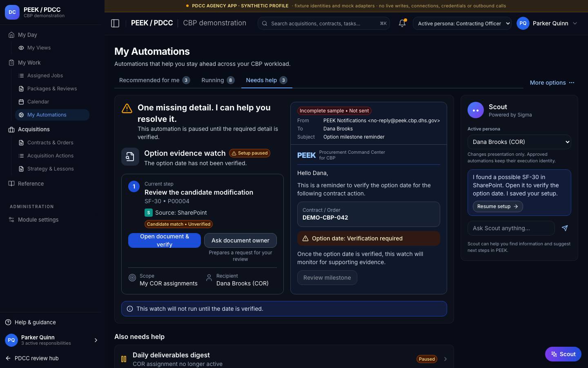Expand the Parker Quinn account menu chevron

pos(575,23)
